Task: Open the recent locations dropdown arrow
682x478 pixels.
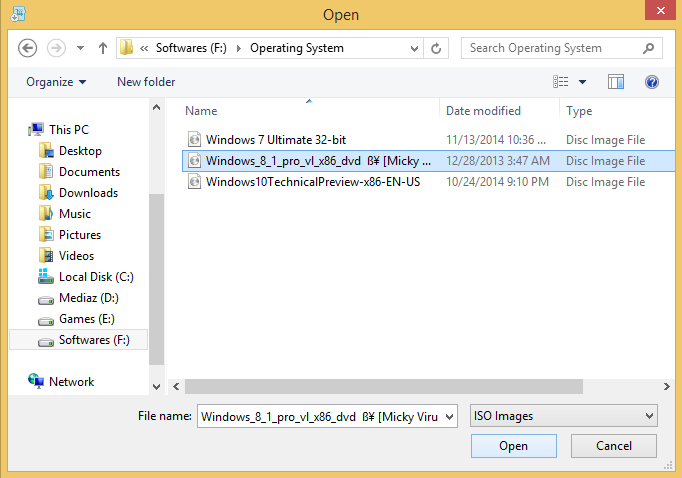Action: pos(80,48)
